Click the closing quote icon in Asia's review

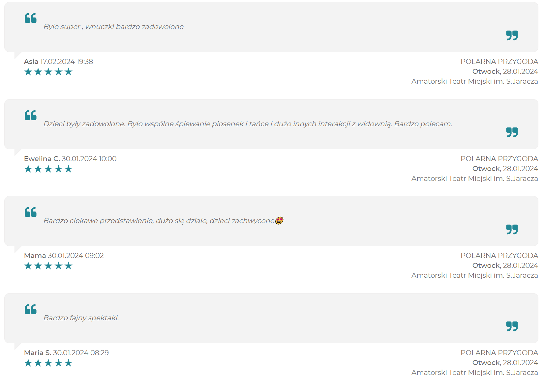click(x=512, y=35)
